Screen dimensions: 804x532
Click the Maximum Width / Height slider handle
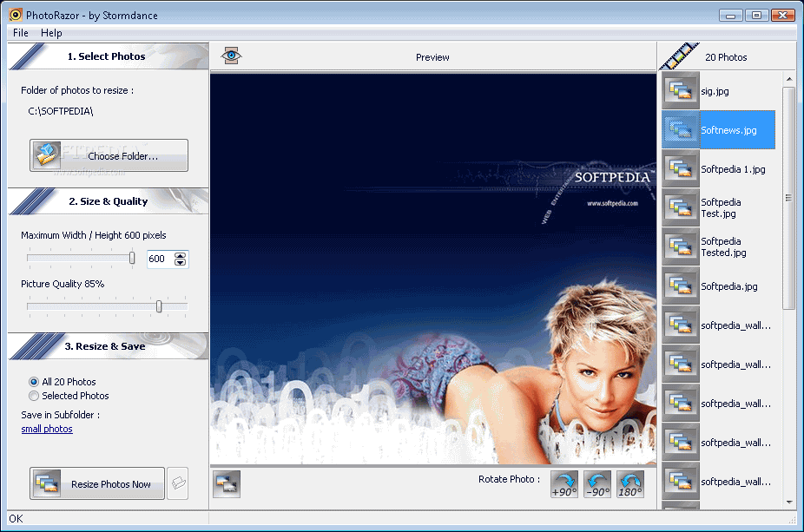[132, 258]
